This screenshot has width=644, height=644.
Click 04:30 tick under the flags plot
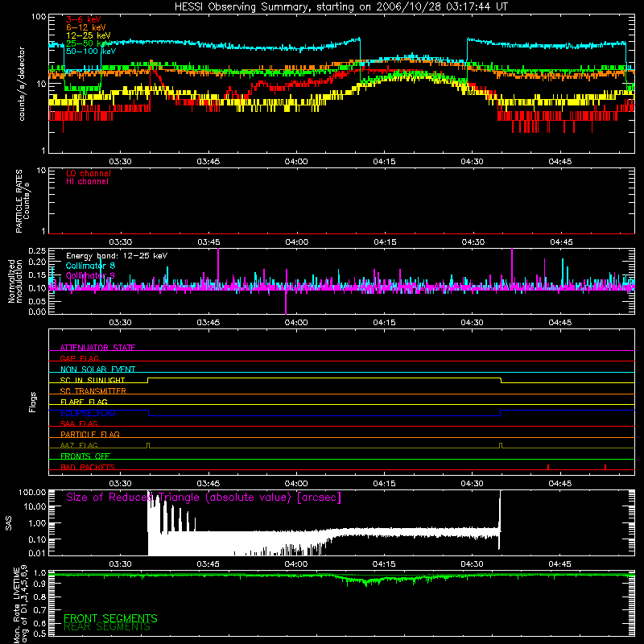point(472,484)
